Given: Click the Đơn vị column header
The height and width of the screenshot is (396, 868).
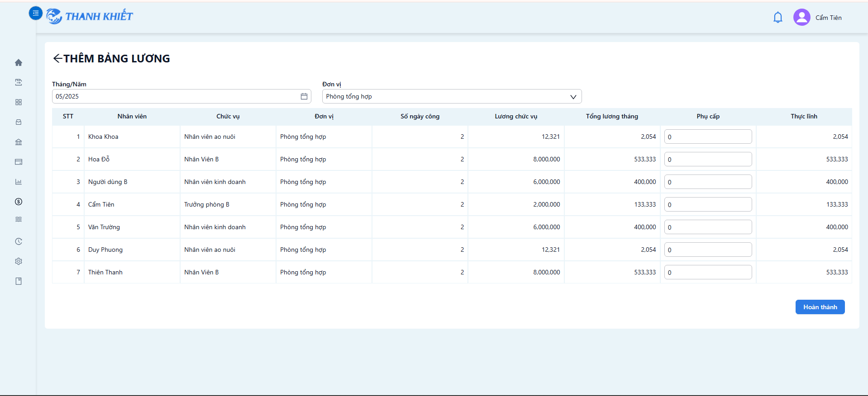Looking at the screenshot, I should 324,116.
